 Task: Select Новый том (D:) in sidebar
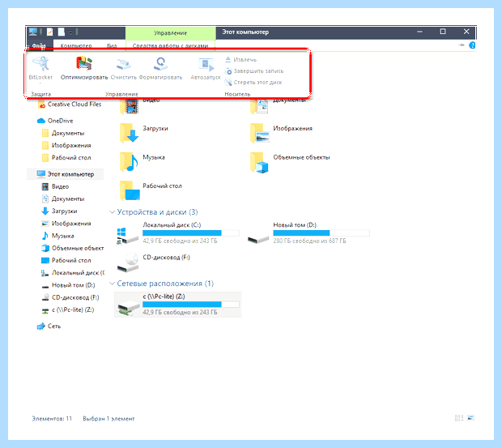[x=69, y=285]
